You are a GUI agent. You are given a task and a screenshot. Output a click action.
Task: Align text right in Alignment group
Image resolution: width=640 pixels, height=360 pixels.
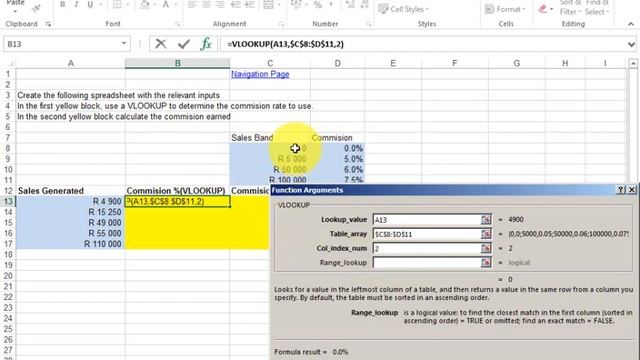pos(220,4)
